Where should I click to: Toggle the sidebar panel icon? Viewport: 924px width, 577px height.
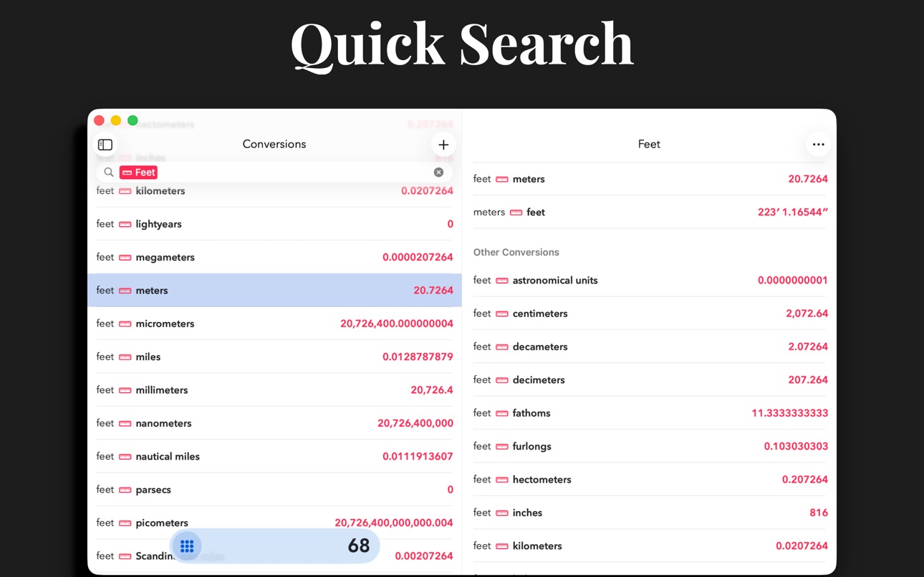coord(105,145)
